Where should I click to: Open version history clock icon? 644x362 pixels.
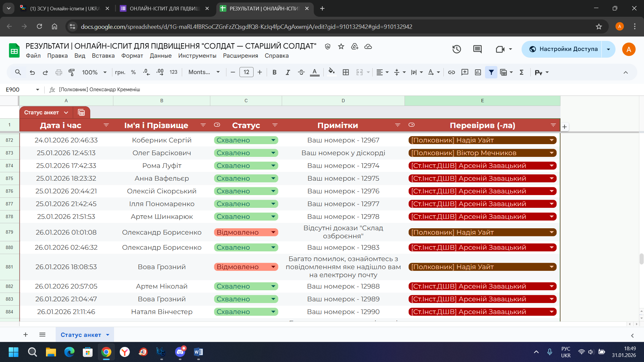457,49
